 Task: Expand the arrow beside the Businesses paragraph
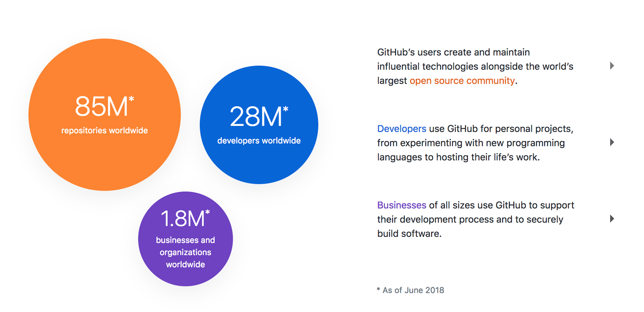[x=612, y=219]
